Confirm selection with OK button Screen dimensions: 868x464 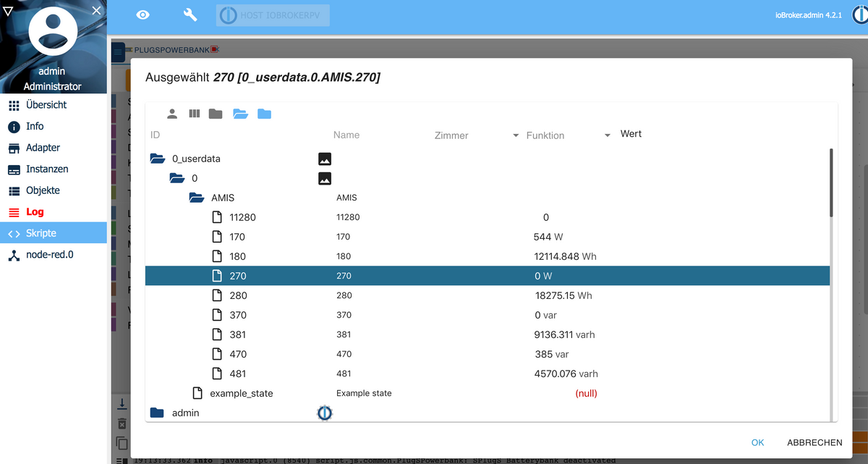(x=757, y=442)
